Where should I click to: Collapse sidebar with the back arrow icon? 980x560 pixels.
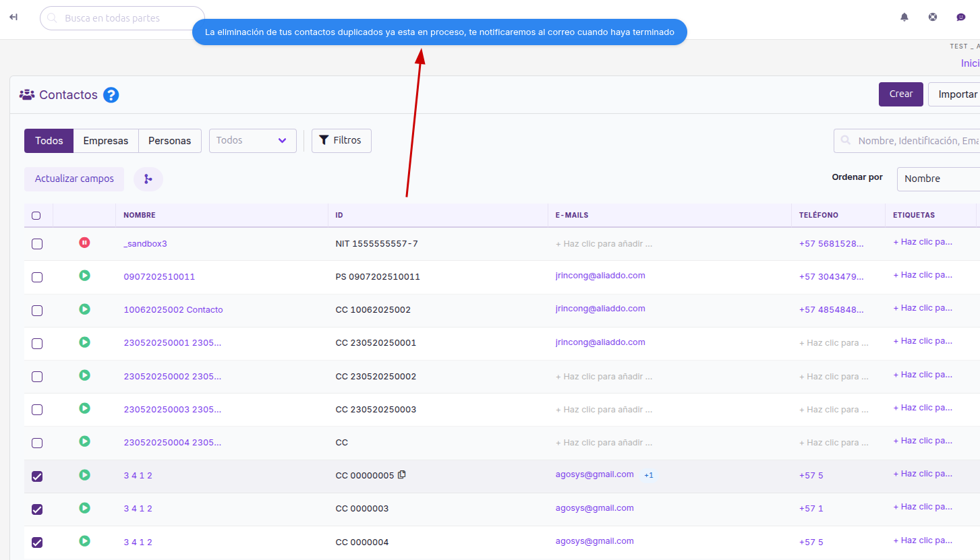click(x=13, y=18)
